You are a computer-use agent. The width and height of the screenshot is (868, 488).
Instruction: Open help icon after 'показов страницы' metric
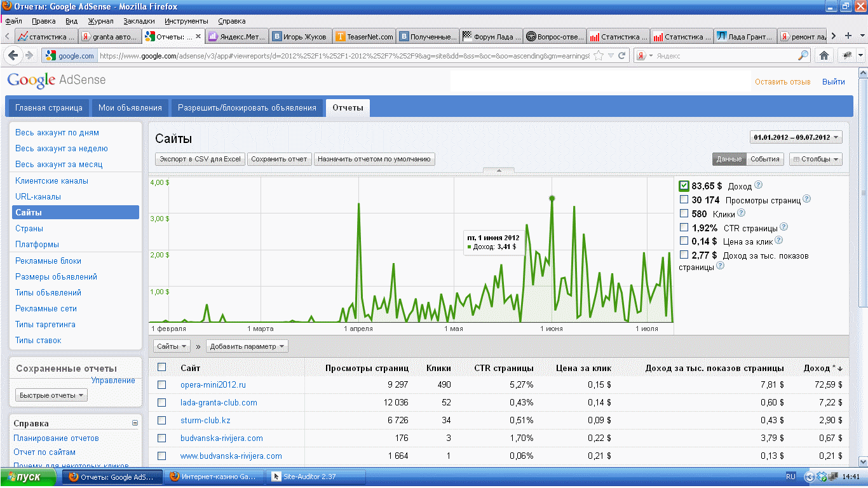721,266
